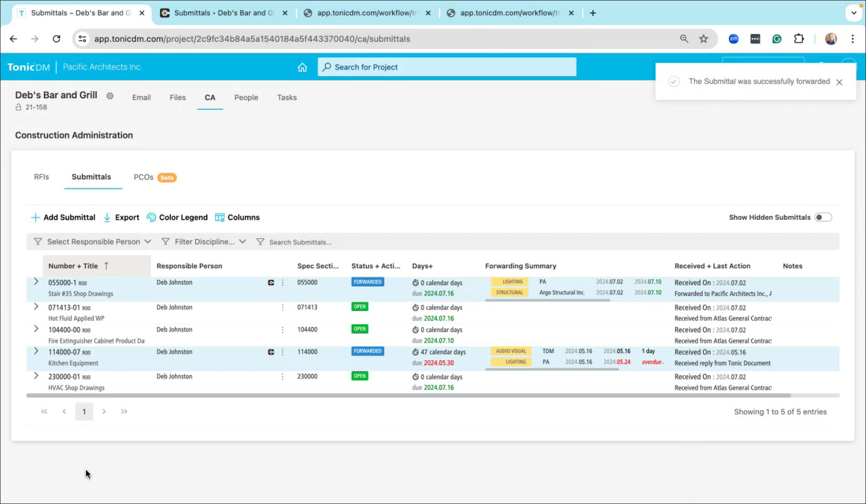
Task: Click OPEN status badge on 071413-01 row
Action: click(x=360, y=307)
